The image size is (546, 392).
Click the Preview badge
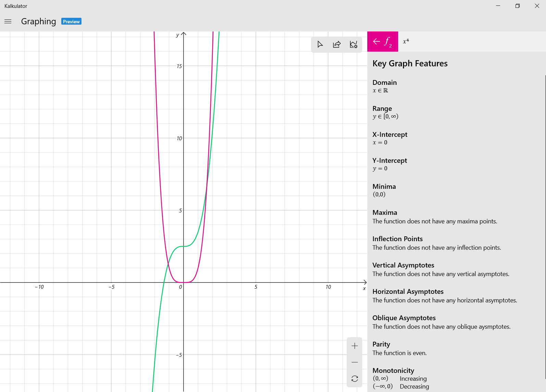pos(71,21)
